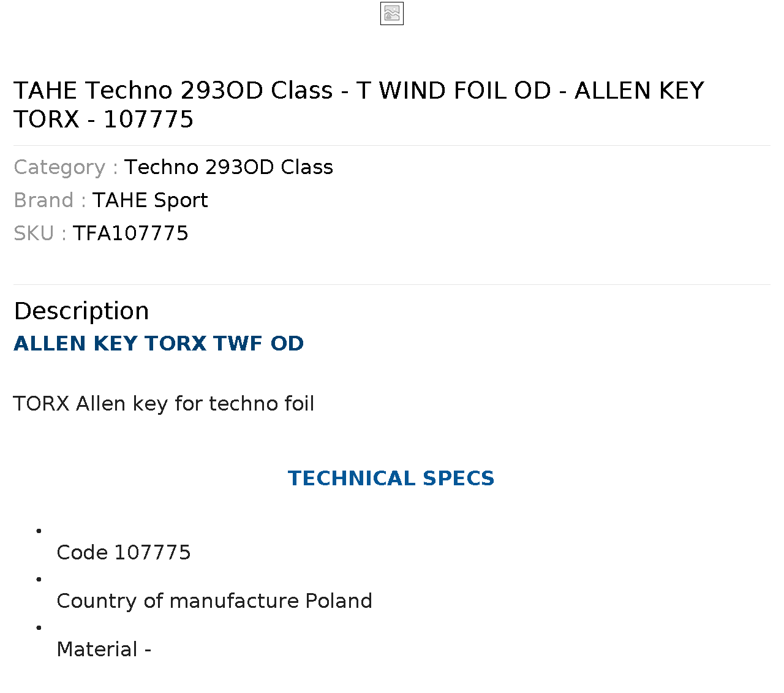This screenshot has height=693, width=784.
Task: Select the Material spec line
Action: [104, 649]
